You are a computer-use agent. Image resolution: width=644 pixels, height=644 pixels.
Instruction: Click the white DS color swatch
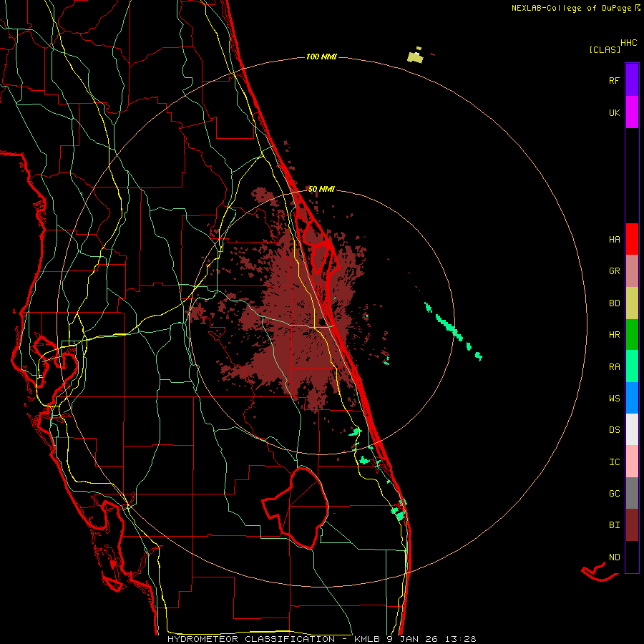coord(632,429)
